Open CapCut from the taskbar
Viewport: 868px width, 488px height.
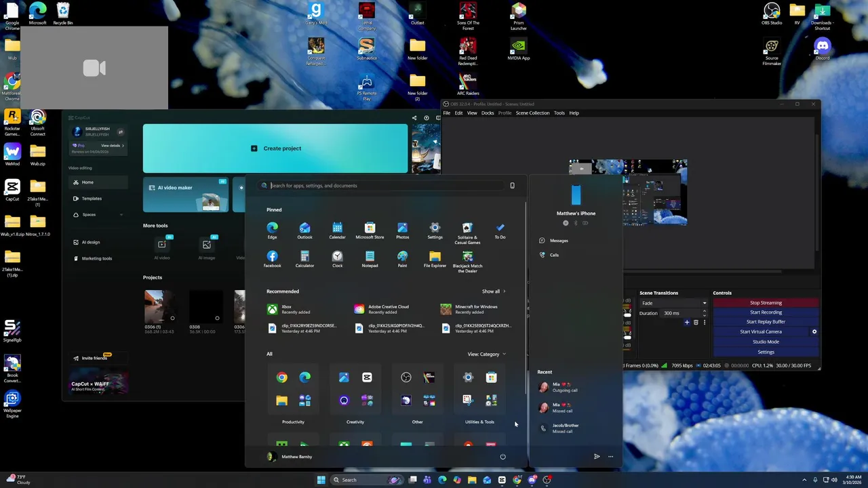coord(502,480)
